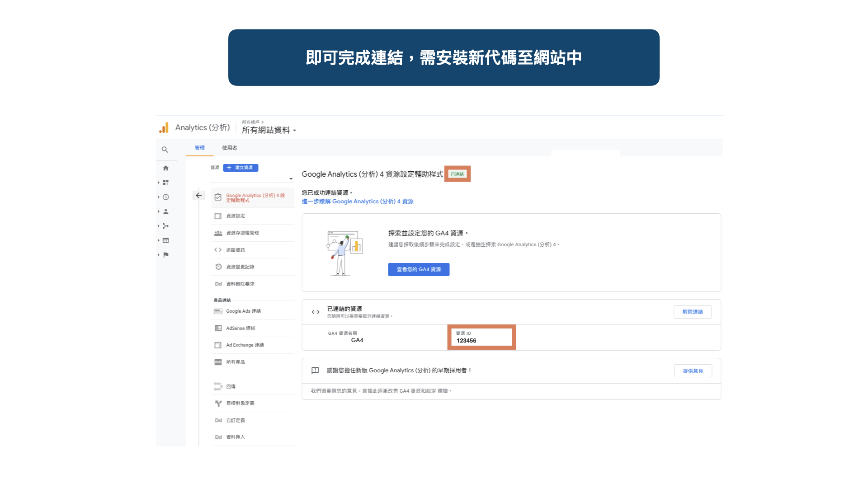Click the 資源設定 layout icon
868x488 pixels.
(218, 216)
